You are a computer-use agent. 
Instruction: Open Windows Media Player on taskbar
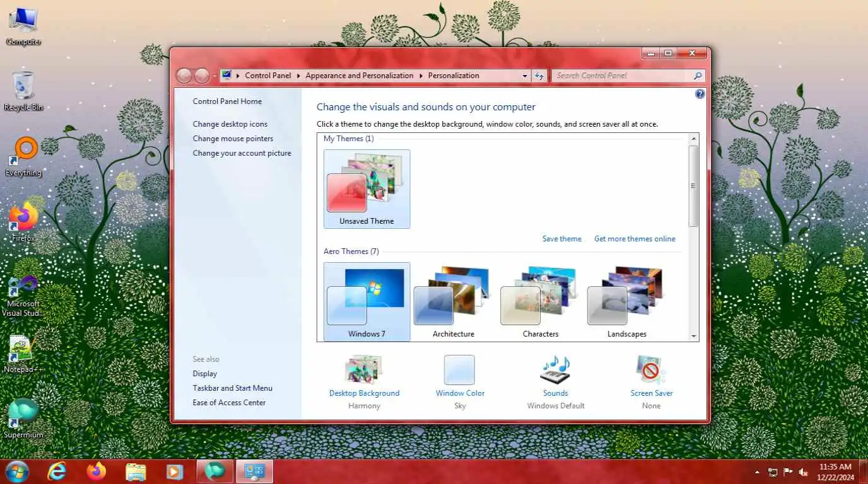174,471
